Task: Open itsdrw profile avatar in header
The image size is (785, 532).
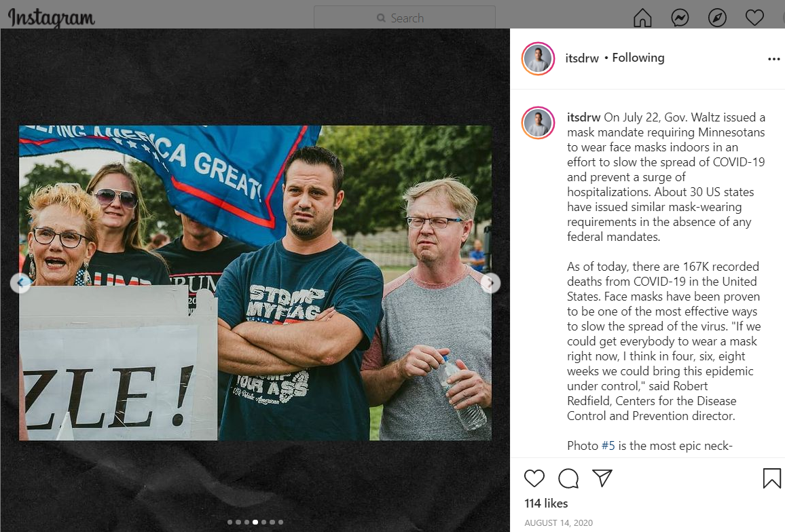Action: (538, 59)
